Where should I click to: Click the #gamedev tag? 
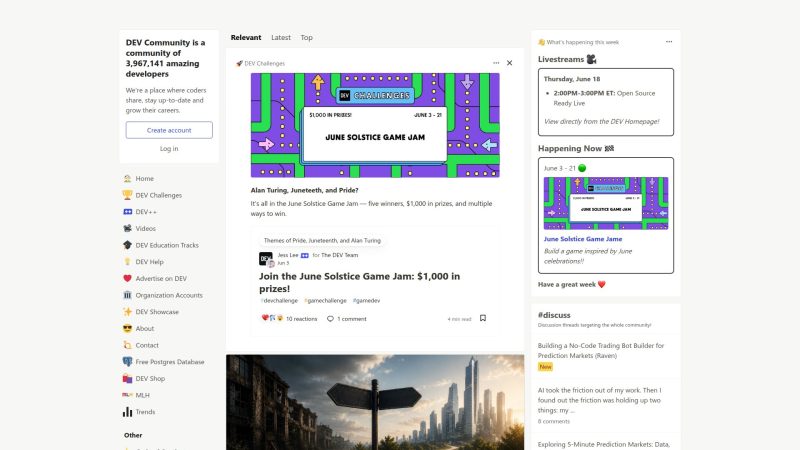click(366, 301)
